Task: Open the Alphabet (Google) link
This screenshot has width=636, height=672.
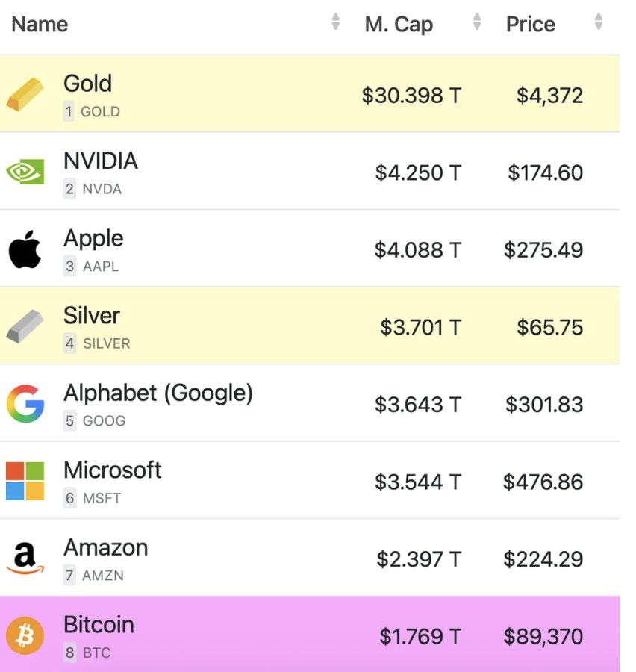Action: (158, 393)
